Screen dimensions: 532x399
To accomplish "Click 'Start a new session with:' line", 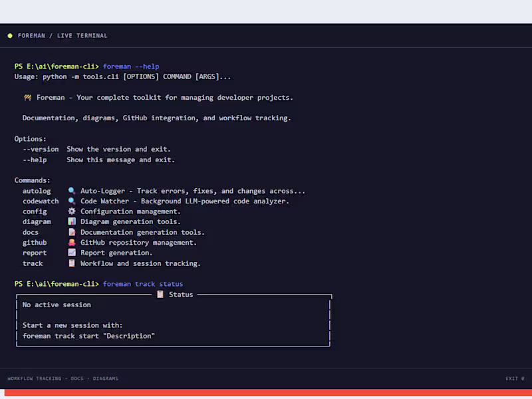I will [x=72, y=325].
